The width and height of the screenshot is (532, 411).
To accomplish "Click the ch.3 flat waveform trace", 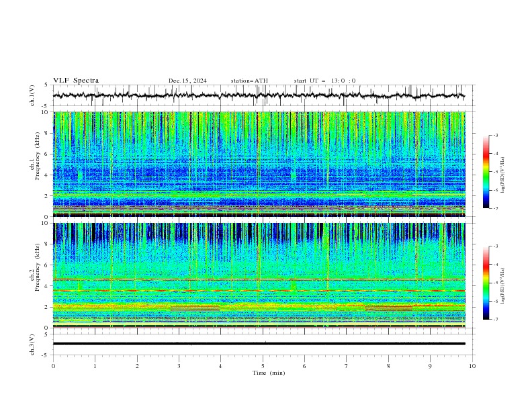I will (x=259, y=344).
